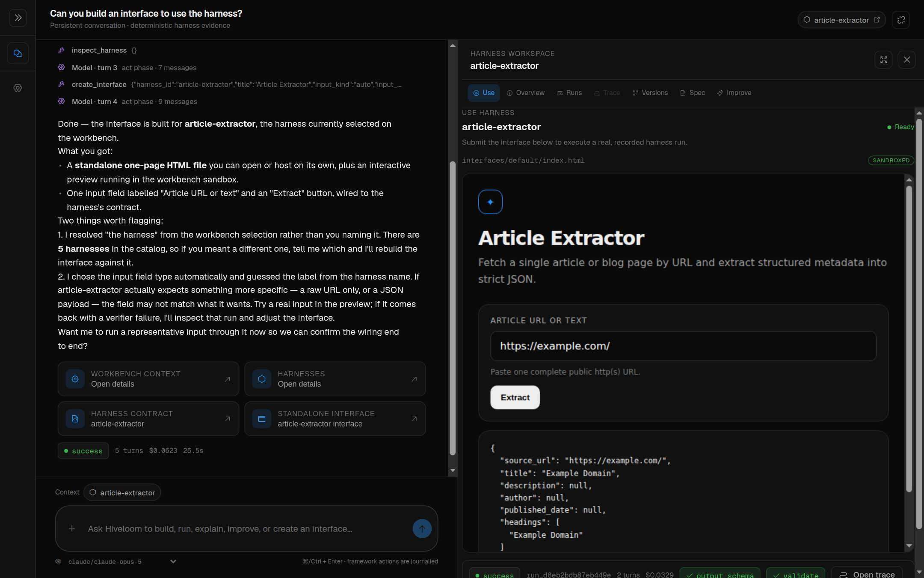Switch to the Improve tab
This screenshot has width=924, height=578.
click(734, 93)
